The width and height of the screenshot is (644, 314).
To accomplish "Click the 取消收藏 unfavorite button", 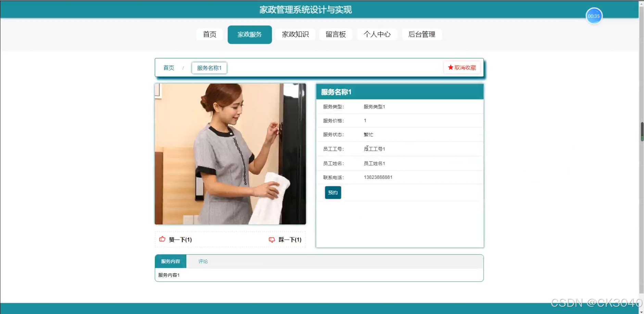I will pyautogui.click(x=462, y=67).
